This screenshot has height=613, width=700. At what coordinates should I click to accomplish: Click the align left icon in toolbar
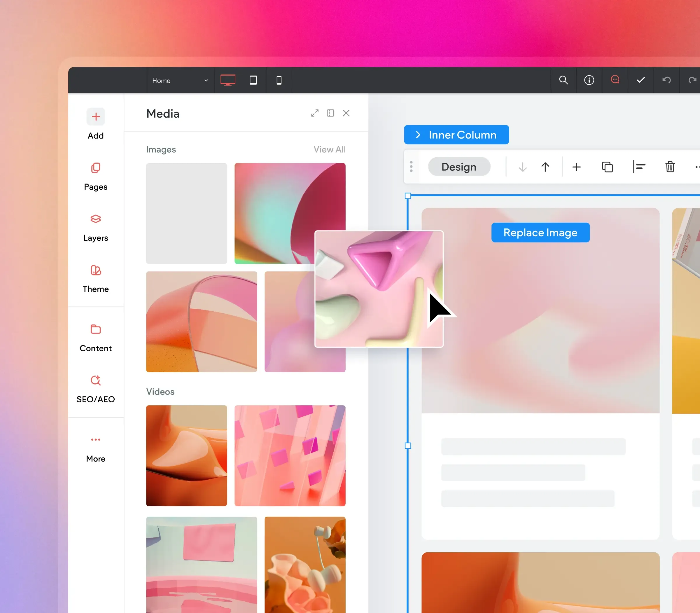(x=639, y=167)
